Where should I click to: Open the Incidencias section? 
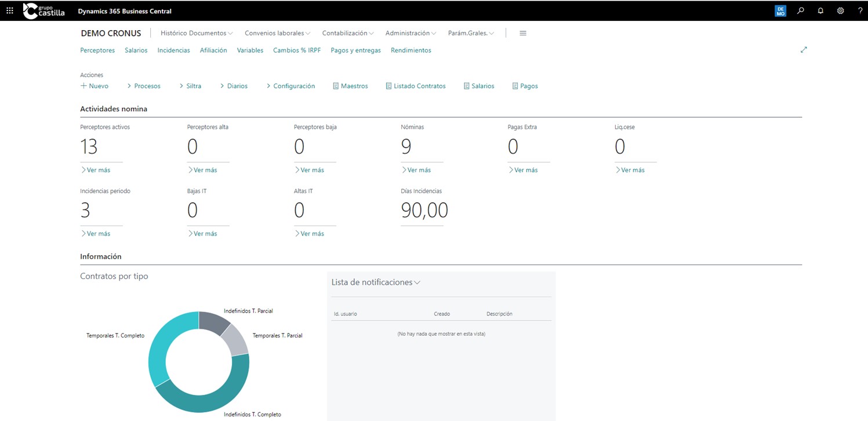coord(173,50)
